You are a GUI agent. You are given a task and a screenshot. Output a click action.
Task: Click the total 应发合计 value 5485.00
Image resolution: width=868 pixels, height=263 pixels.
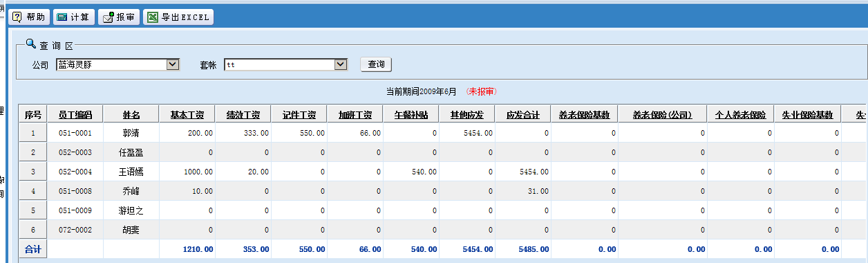click(534, 249)
